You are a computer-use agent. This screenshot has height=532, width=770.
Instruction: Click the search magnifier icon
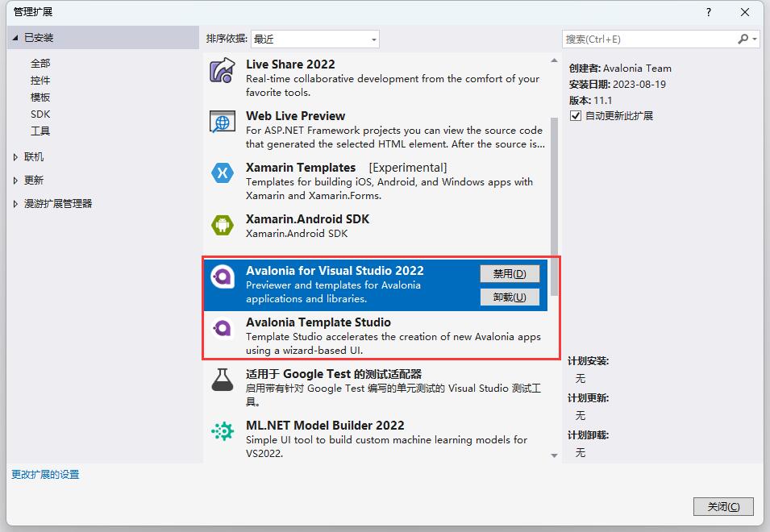[x=743, y=39]
